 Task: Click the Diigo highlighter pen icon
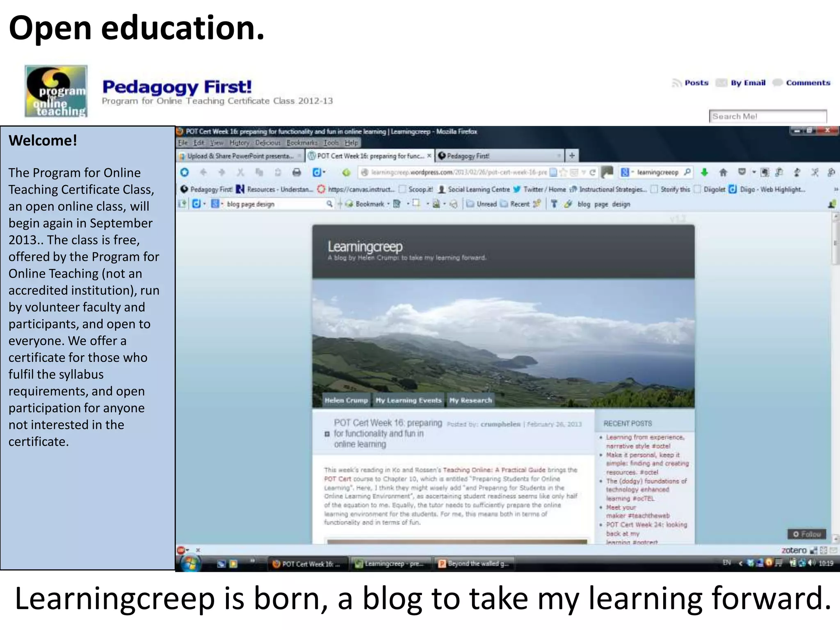point(568,204)
